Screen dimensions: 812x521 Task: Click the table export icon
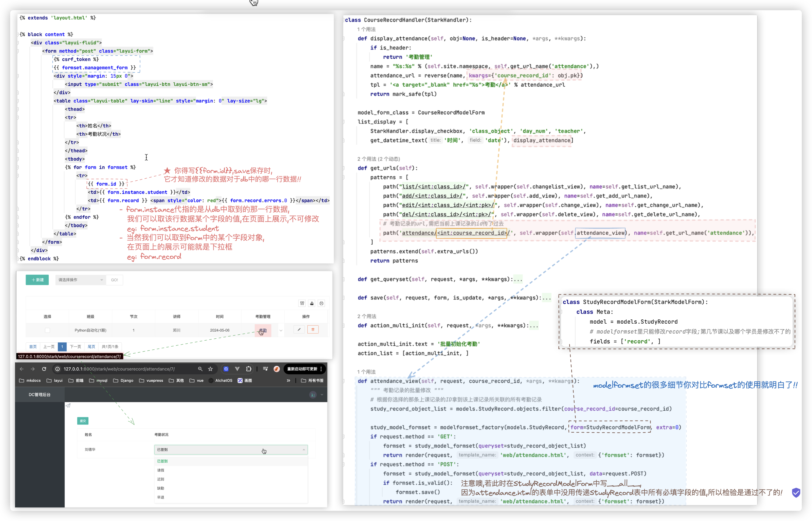pyautogui.click(x=312, y=303)
